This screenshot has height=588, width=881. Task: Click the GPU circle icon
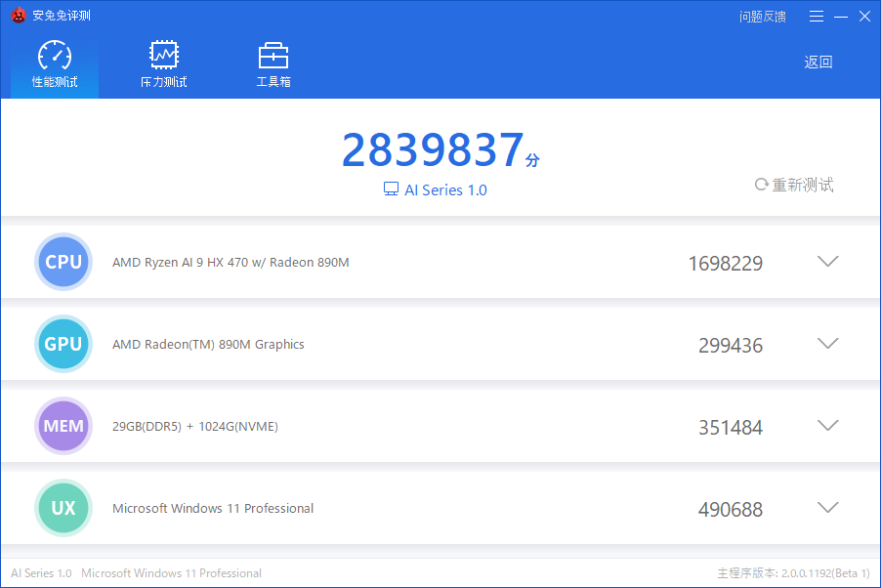click(63, 344)
